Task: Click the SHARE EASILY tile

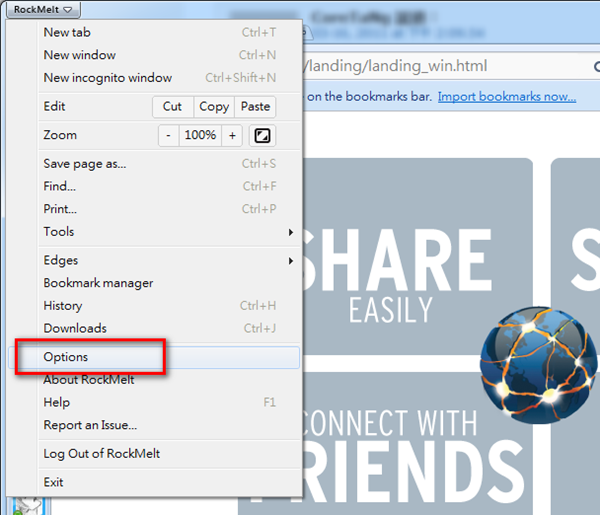Action: 417,256
